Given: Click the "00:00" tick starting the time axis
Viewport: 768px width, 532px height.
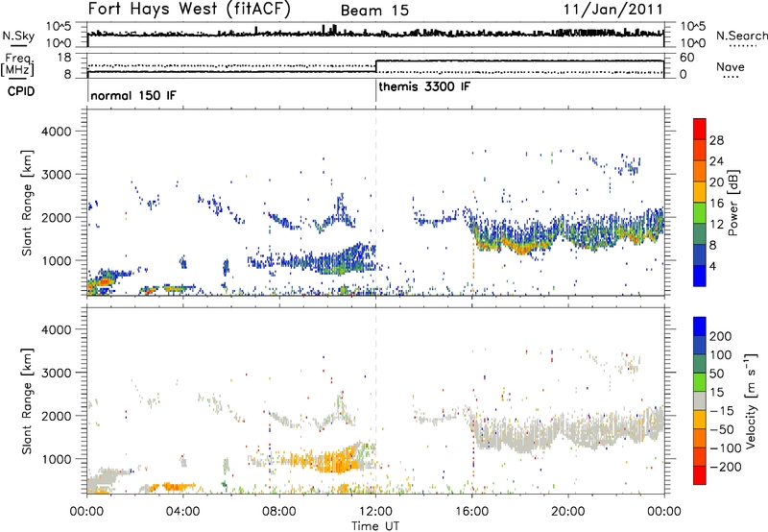Looking at the screenshot, I should (86, 512).
